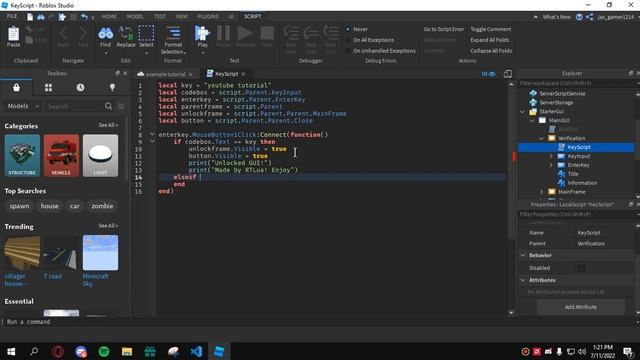
Task: Collapse the Attributes properties section
Action: (523, 280)
